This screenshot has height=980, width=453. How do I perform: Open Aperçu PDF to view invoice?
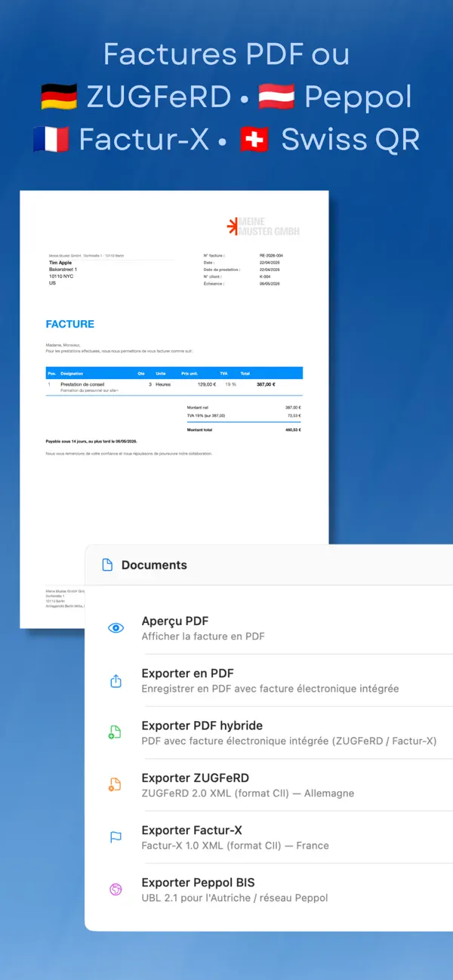(x=269, y=628)
